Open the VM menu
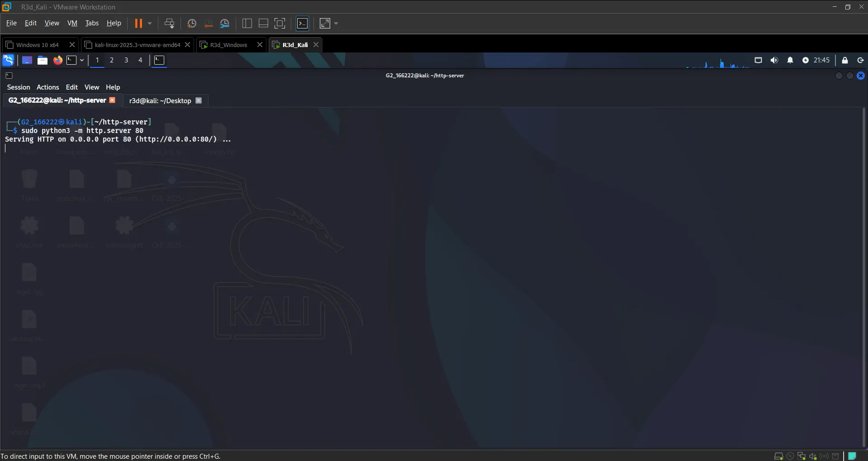Image resolution: width=868 pixels, height=461 pixels. 72,23
